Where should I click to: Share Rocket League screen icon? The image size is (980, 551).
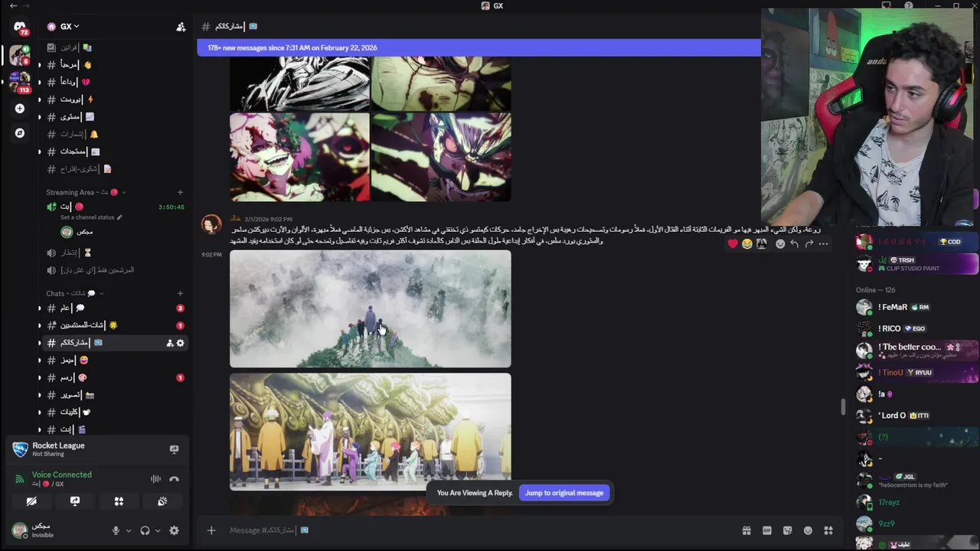point(174,449)
